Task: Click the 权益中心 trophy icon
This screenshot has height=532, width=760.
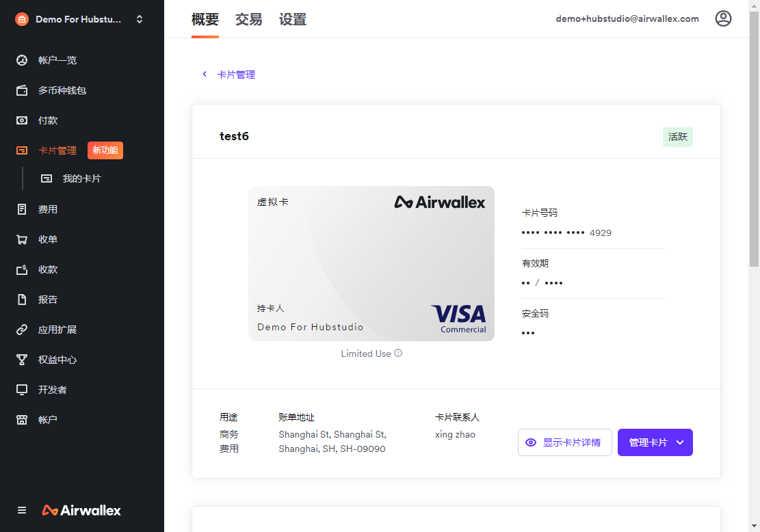Action: click(22, 360)
